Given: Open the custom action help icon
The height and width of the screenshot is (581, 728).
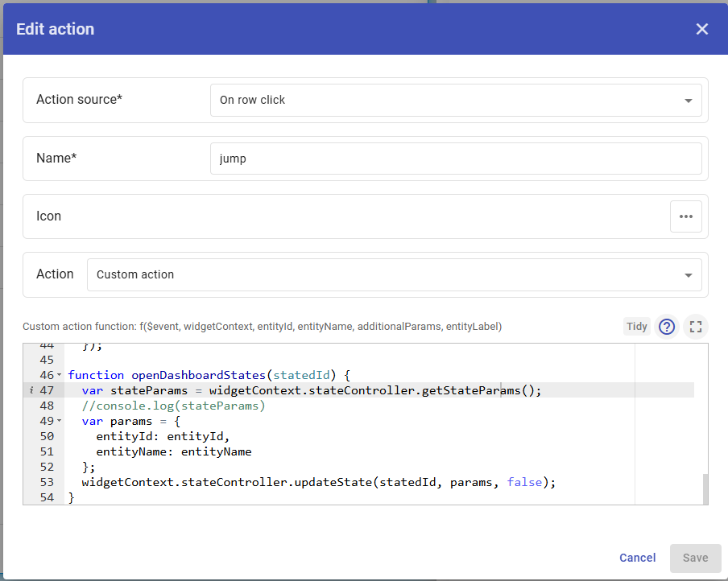Looking at the screenshot, I should pyautogui.click(x=667, y=327).
